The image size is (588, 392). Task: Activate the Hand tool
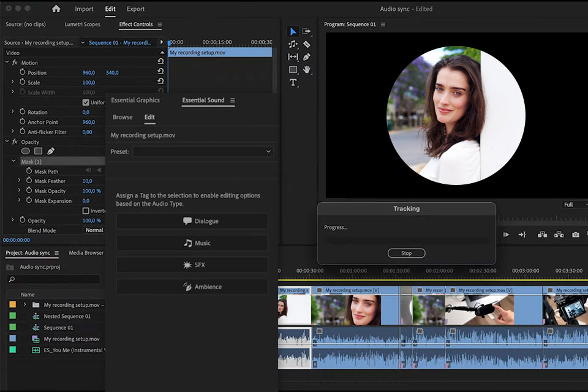(307, 70)
